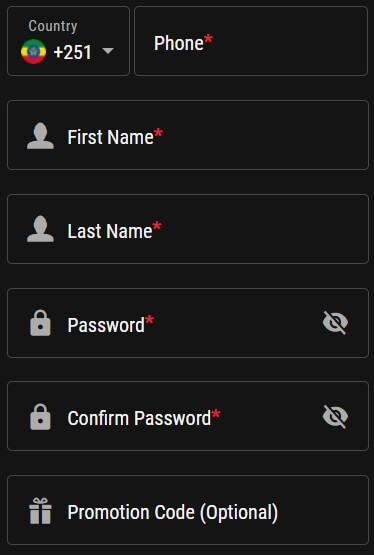Show the Password using the eye toggle
Screen dimensions: 374x555
(x=335, y=322)
